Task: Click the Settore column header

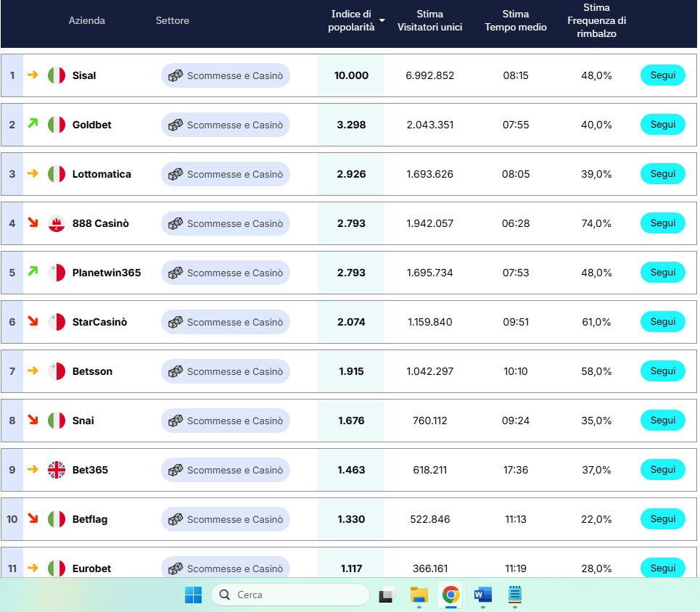Action: (173, 20)
